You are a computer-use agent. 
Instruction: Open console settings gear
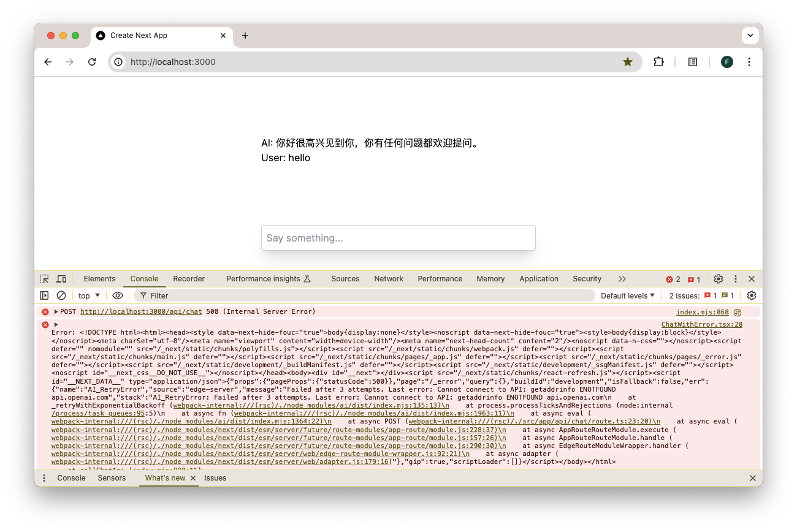coord(752,295)
